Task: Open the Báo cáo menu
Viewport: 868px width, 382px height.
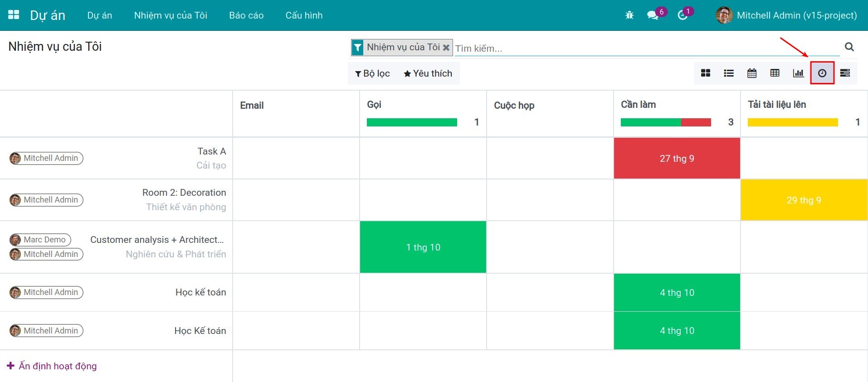Action: click(x=246, y=15)
